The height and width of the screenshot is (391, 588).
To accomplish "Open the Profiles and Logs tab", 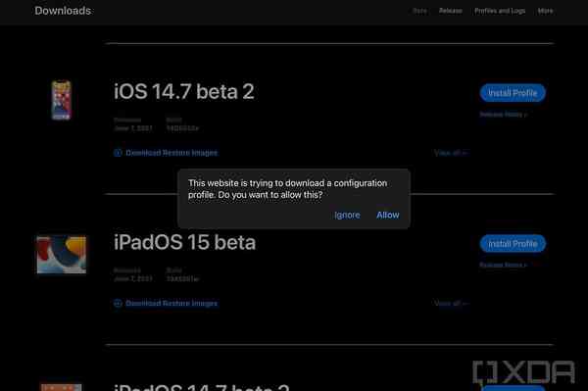I will 500,11.
